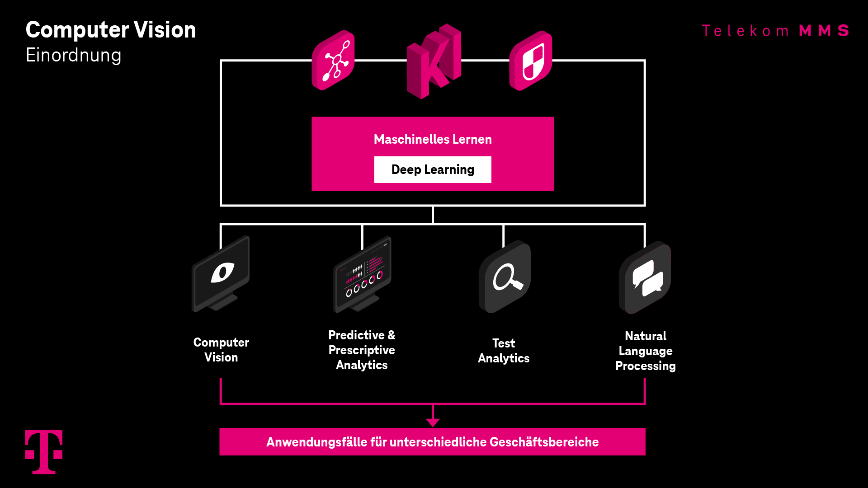Click the Deep Learning button inside Maschinelles Lernen
This screenshot has width=868, height=488.
point(434,169)
